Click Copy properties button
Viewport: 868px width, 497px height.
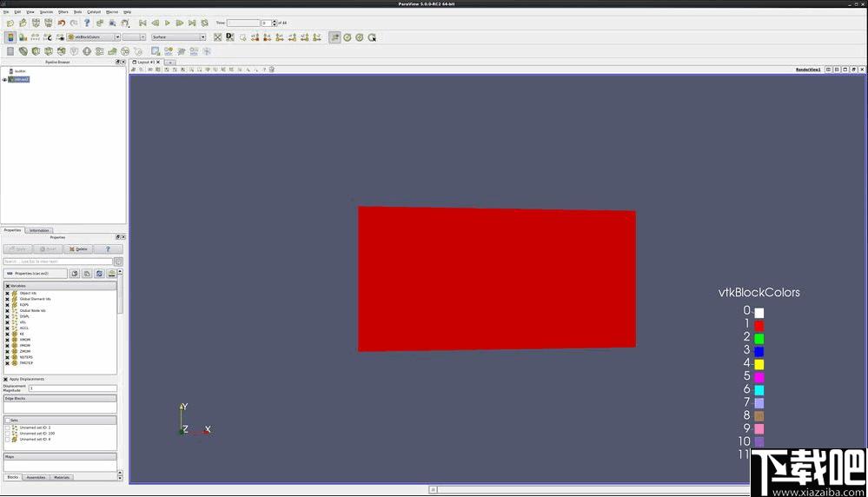tap(75, 274)
